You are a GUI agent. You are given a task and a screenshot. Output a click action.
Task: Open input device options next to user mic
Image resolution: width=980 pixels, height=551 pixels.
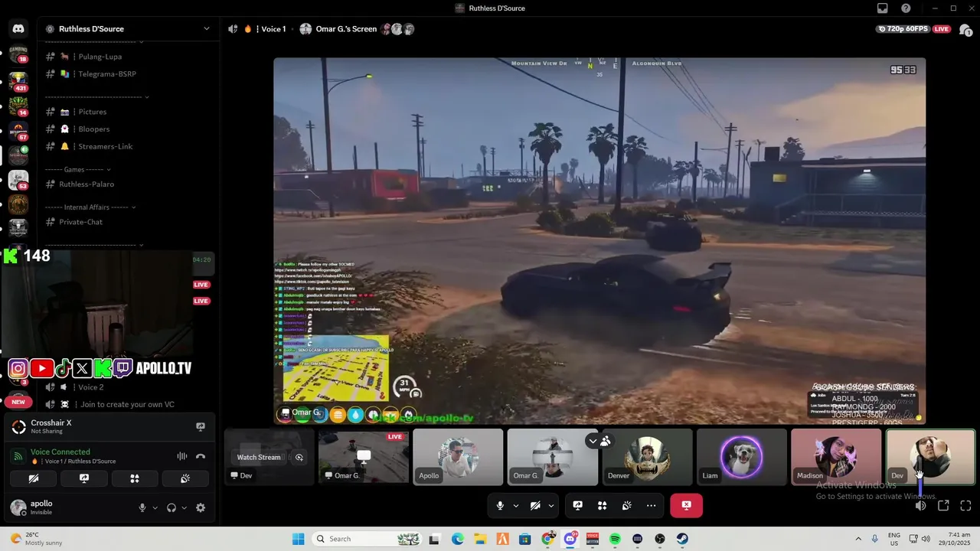coord(155,507)
